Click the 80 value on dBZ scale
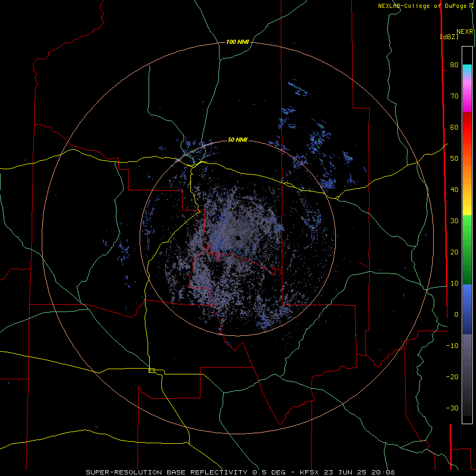Image resolution: width=476 pixels, height=476 pixels. [454, 65]
